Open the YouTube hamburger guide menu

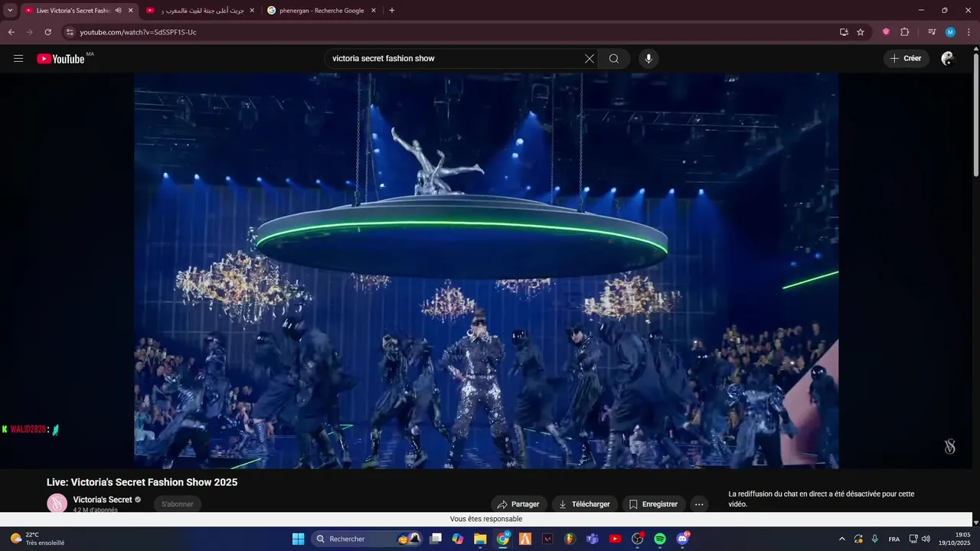click(x=18, y=59)
